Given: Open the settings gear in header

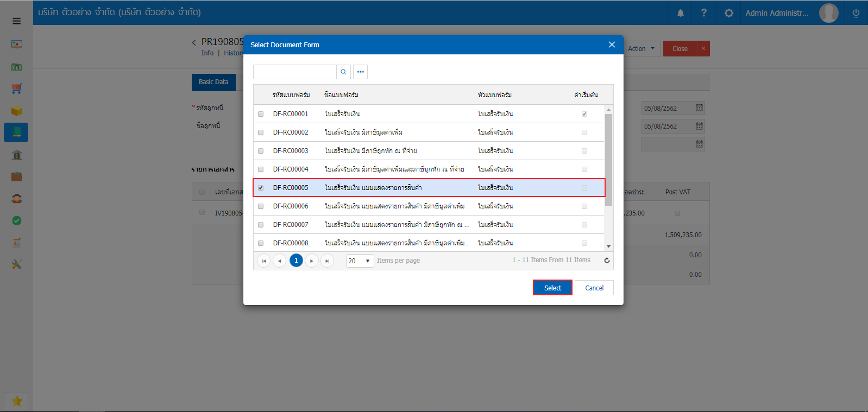Looking at the screenshot, I should [x=728, y=13].
